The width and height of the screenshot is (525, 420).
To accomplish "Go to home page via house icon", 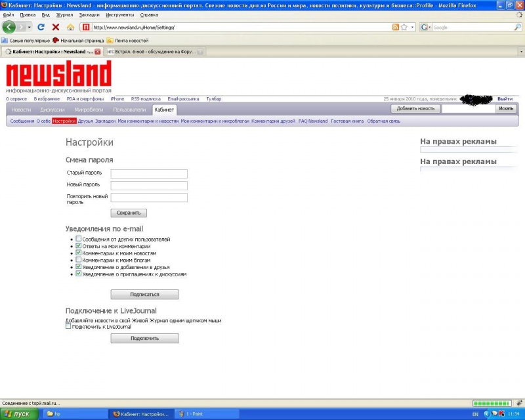I will pos(70,27).
